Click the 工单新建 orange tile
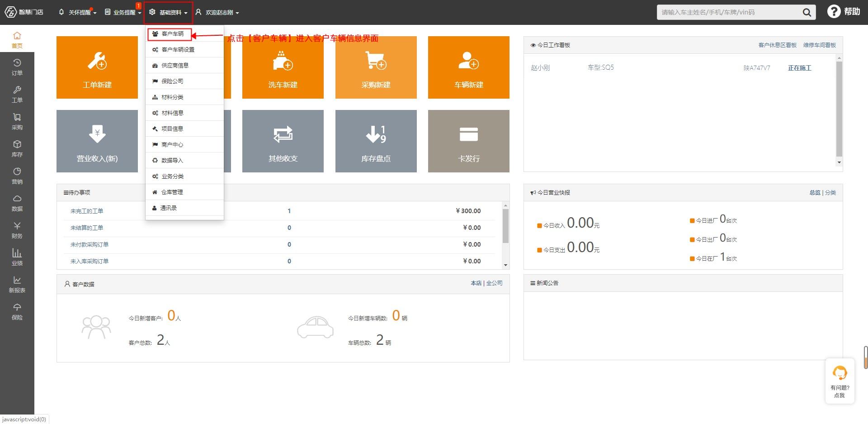This screenshot has width=868, height=424. point(97,67)
